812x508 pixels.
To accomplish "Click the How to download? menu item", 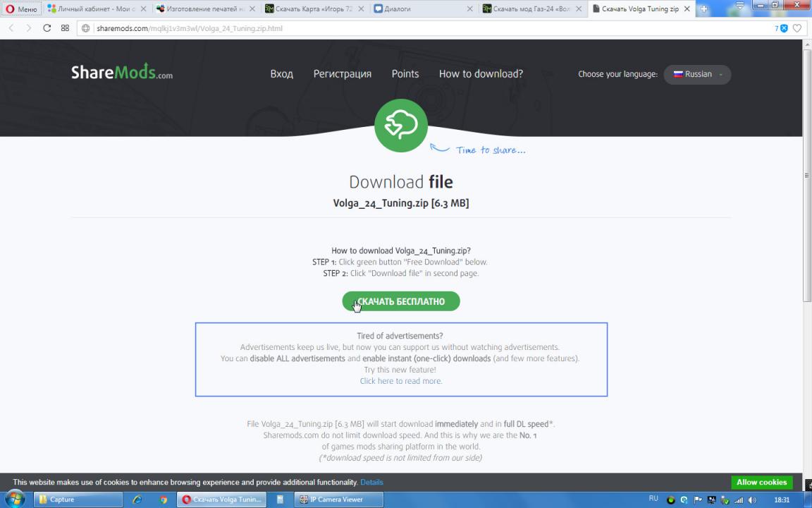I will click(481, 74).
